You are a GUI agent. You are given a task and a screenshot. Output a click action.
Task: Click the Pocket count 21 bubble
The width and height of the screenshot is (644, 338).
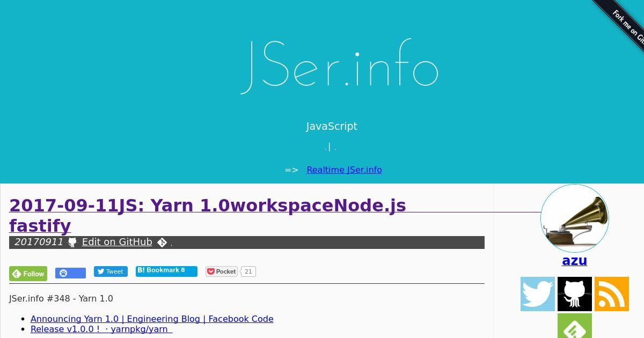pyautogui.click(x=248, y=271)
